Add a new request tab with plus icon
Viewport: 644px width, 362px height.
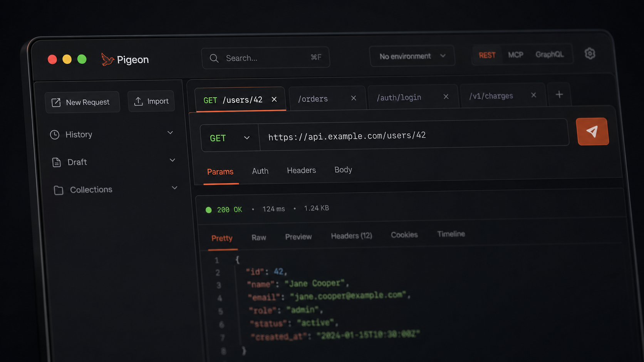click(559, 95)
